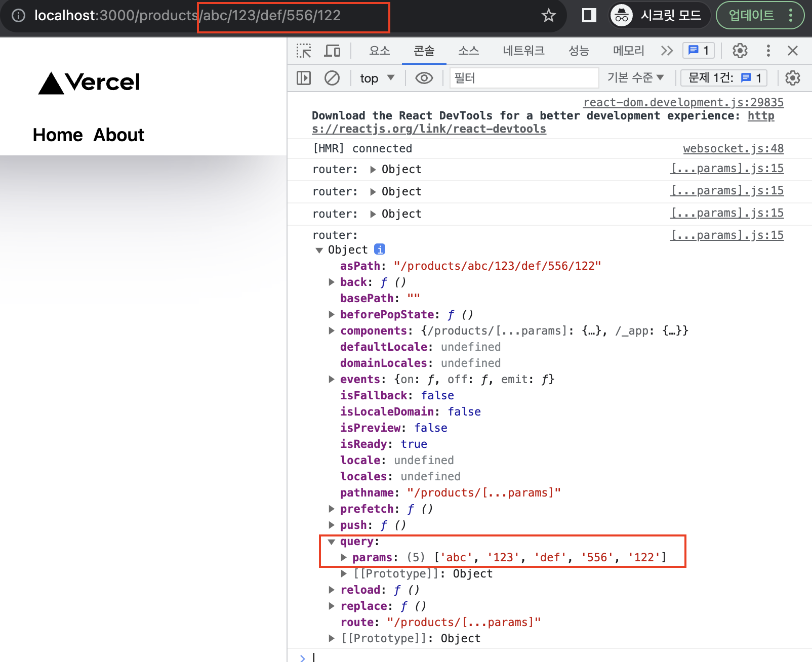
Task: Collapse the expanded query property
Action: pyautogui.click(x=332, y=541)
